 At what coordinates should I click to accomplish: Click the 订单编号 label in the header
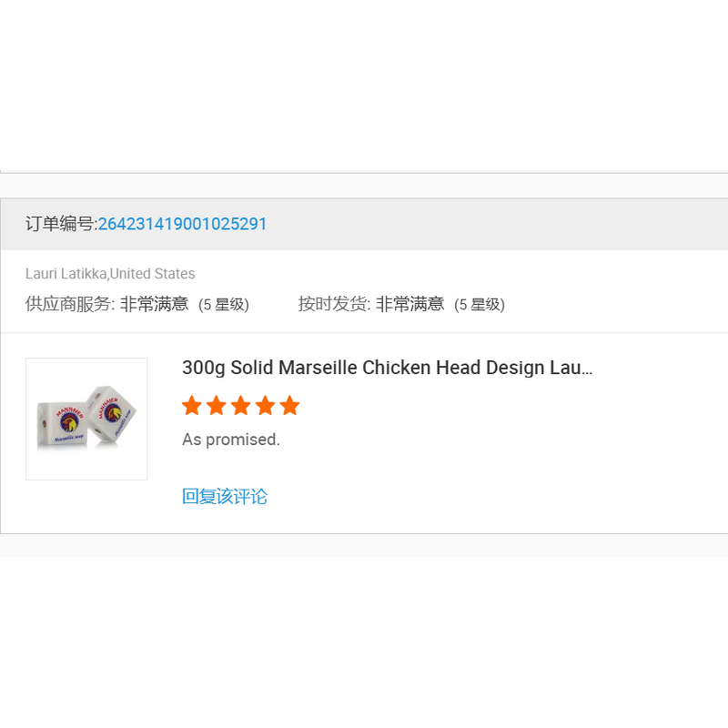(61, 224)
